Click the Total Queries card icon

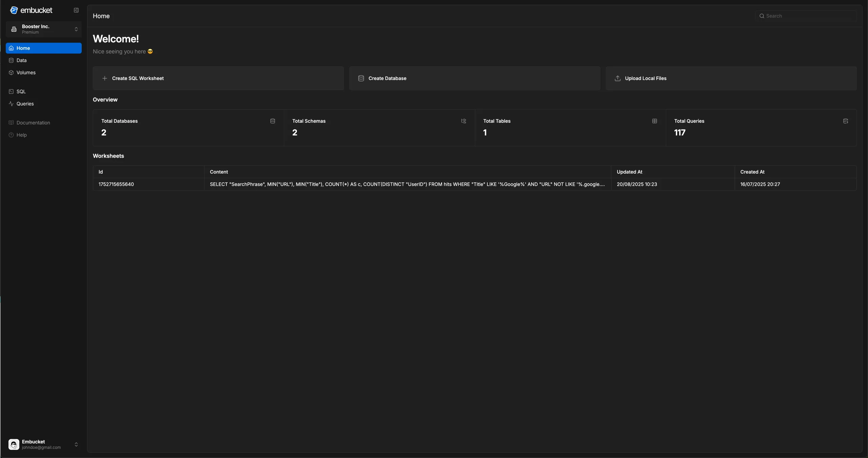click(x=846, y=121)
